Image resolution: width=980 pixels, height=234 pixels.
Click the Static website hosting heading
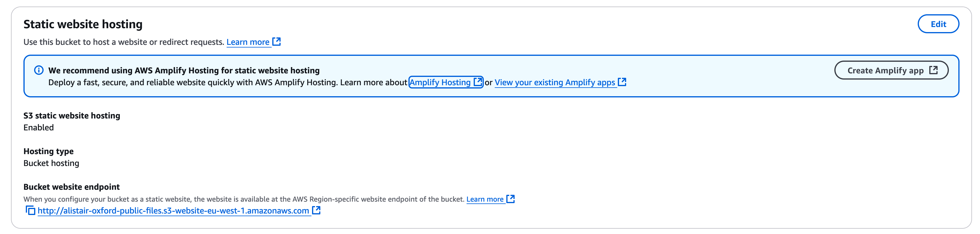click(83, 24)
